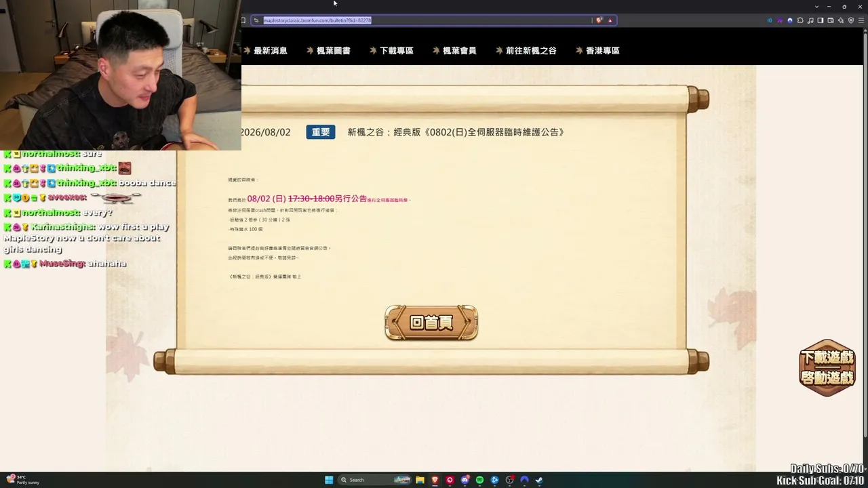Open the music note playlist icon
The height and width of the screenshot is (488, 868).
[x=810, y=20]
